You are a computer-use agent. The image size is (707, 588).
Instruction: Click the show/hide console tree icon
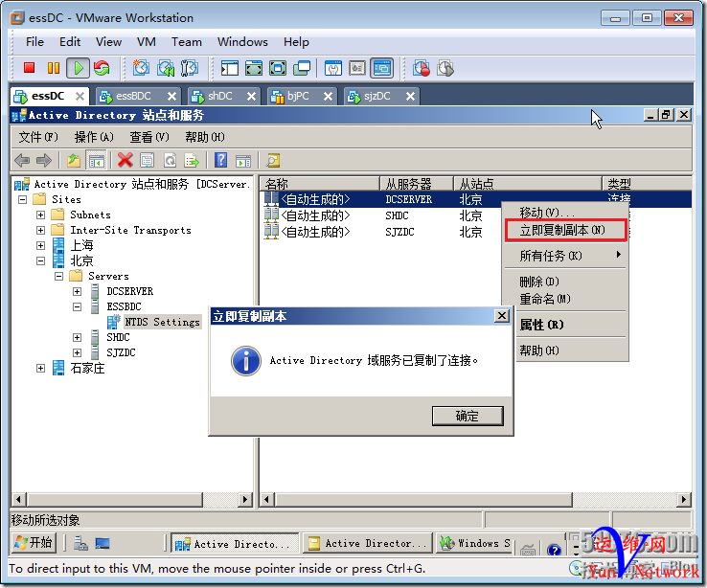click(x=96, y=160)
